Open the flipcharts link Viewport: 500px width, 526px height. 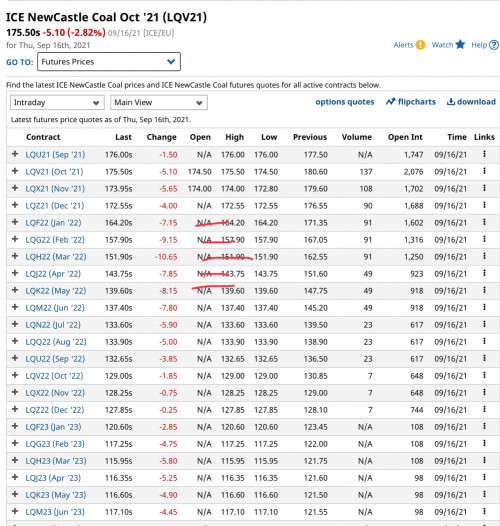411,102
